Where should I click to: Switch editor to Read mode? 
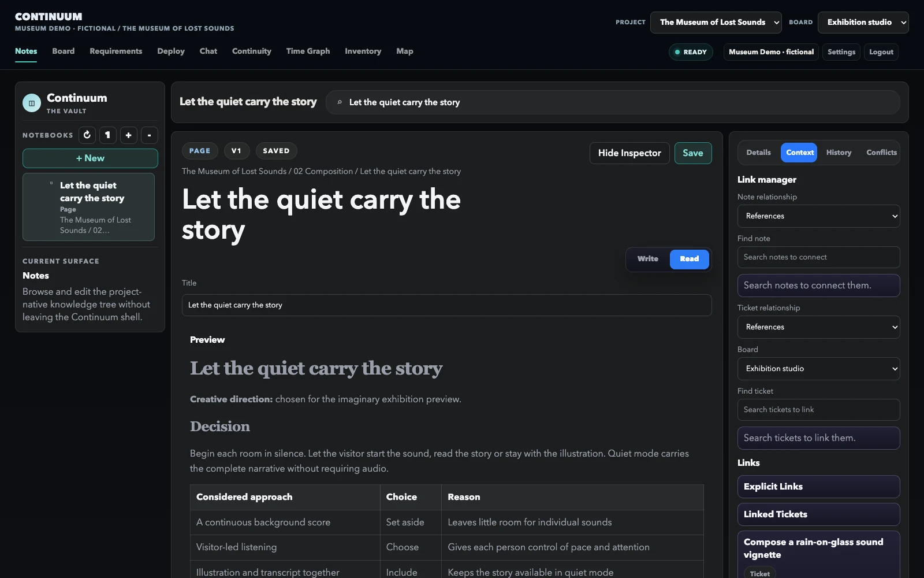[x=689, y=259]
